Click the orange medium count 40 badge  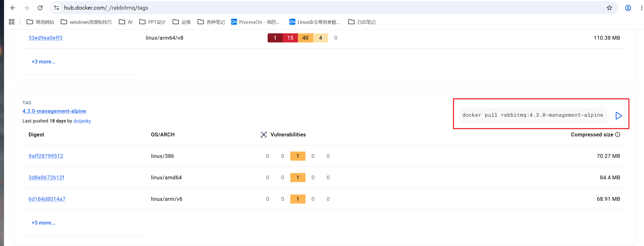(305, 38)
